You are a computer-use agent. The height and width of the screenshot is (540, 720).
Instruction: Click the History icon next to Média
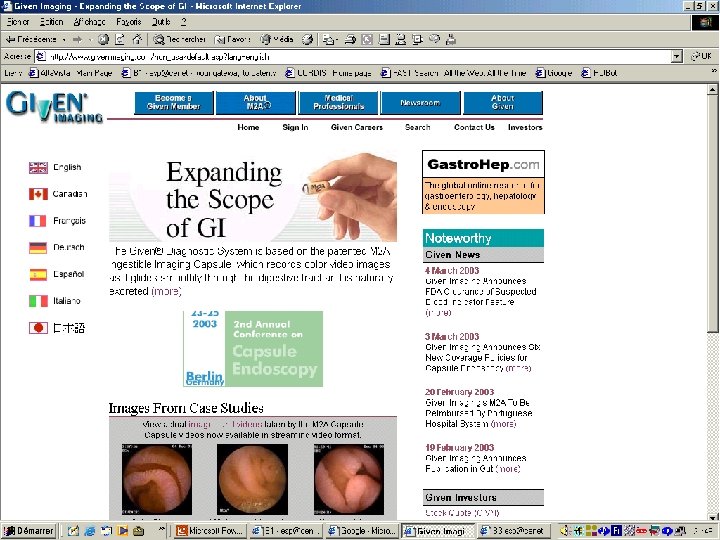[x=307, y=39]
